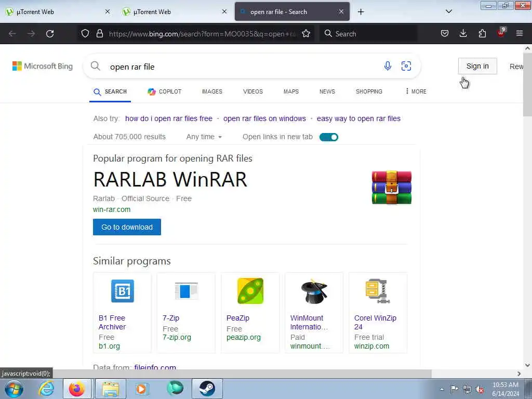Select the NEWS search tab
Viewport: 532px width, 399px height.
click(x=327, y=91)
